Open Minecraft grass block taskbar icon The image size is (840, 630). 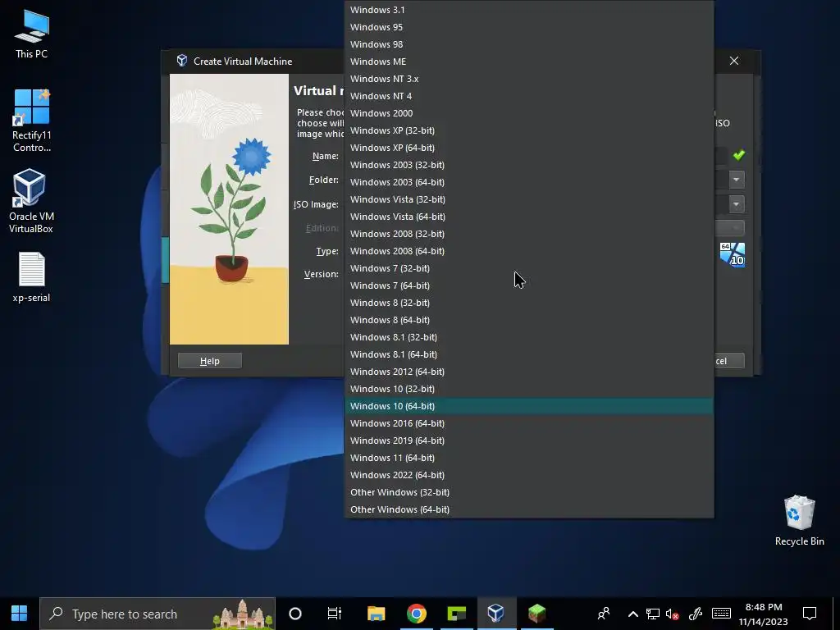coord(536,614)
